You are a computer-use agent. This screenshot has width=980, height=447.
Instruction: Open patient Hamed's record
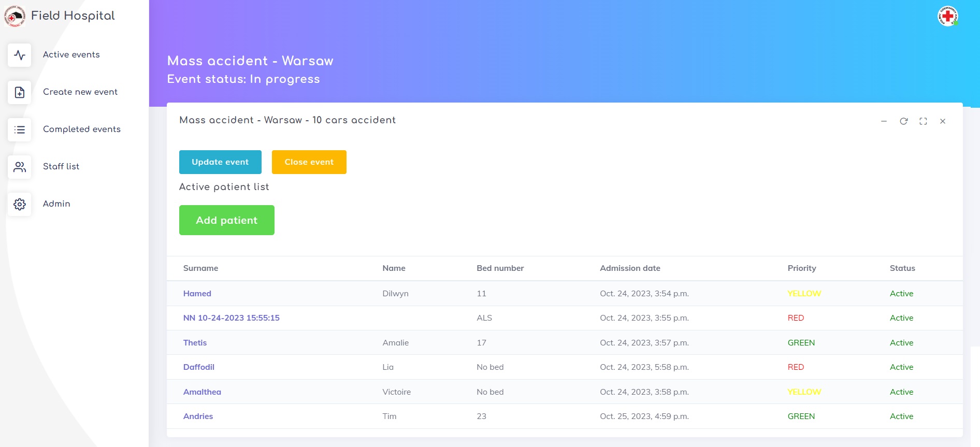tap(197, 294)
